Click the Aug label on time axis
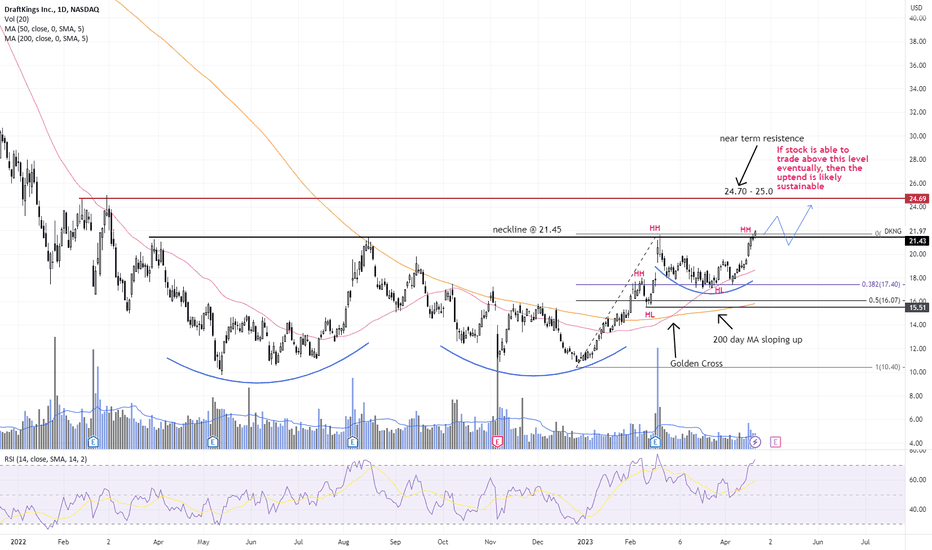Viewport: 932px width, 550px height. coord(344,542)
